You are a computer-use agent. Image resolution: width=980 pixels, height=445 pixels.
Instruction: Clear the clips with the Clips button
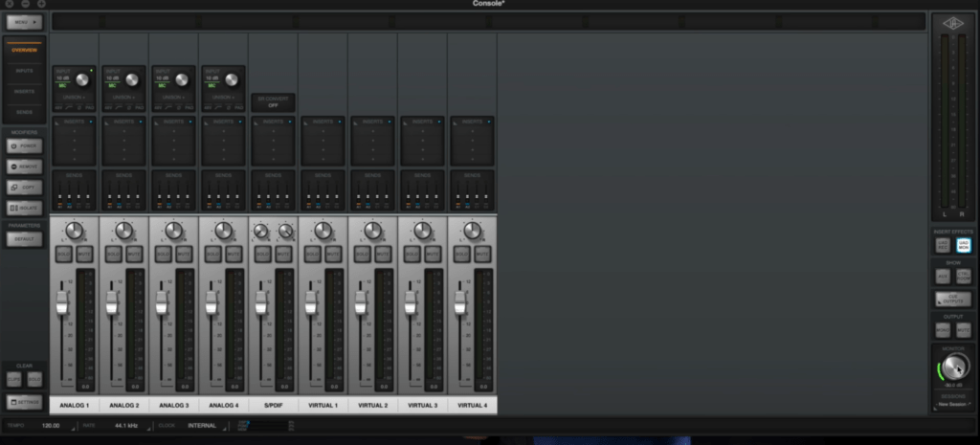[x=13, y=379]
